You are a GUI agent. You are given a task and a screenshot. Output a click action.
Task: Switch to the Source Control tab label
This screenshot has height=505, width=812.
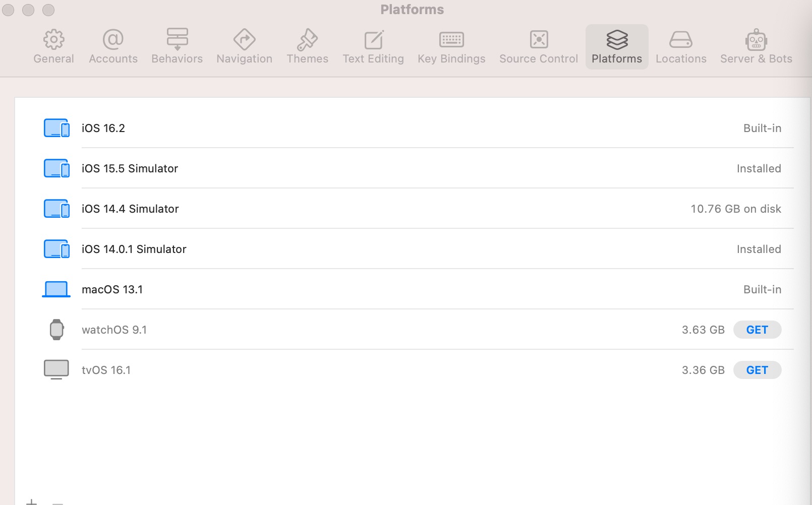[539, 58]
